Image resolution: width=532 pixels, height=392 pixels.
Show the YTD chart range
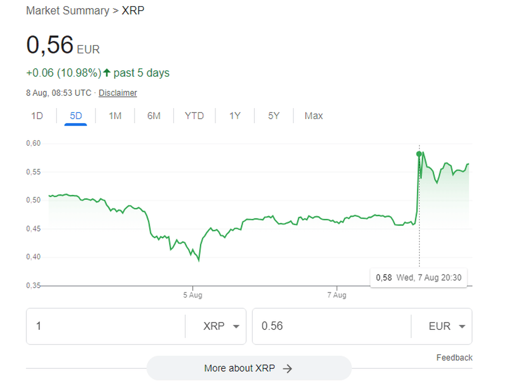coord(194,116)
